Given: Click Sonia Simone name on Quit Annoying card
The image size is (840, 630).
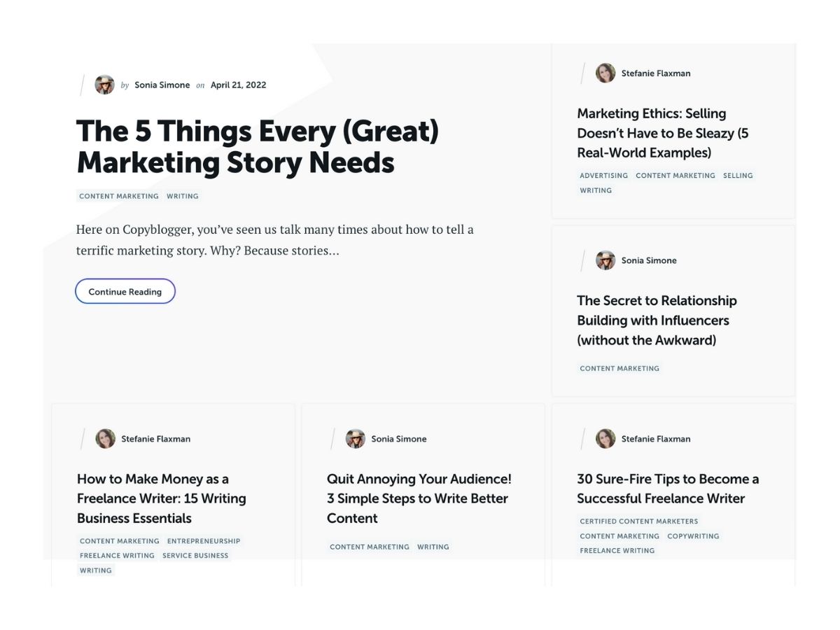Looking at the screenshot, I should [399, 440].
